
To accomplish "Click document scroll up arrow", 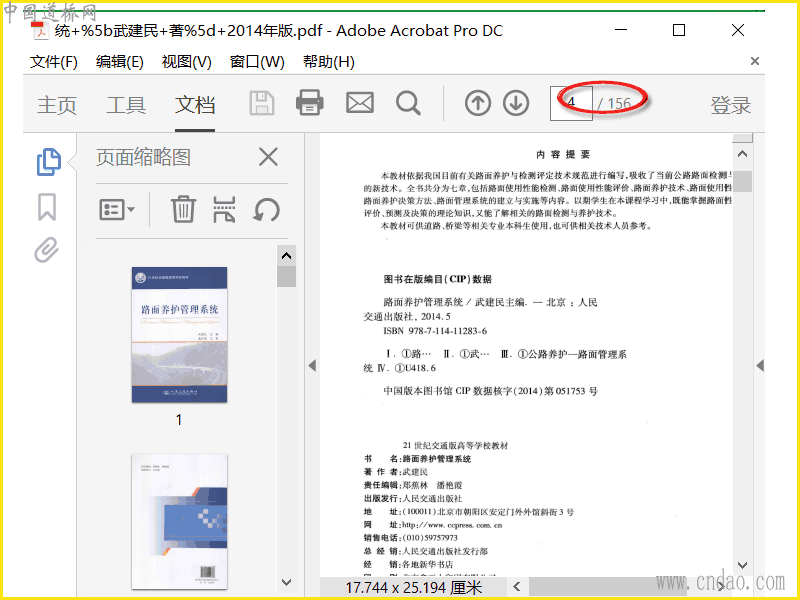I will pos(742,154).
